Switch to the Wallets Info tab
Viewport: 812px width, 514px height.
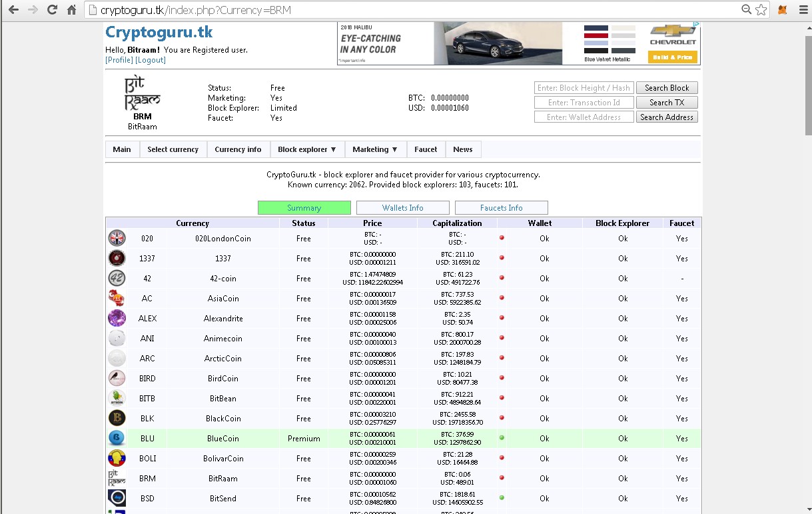[402, 208]
